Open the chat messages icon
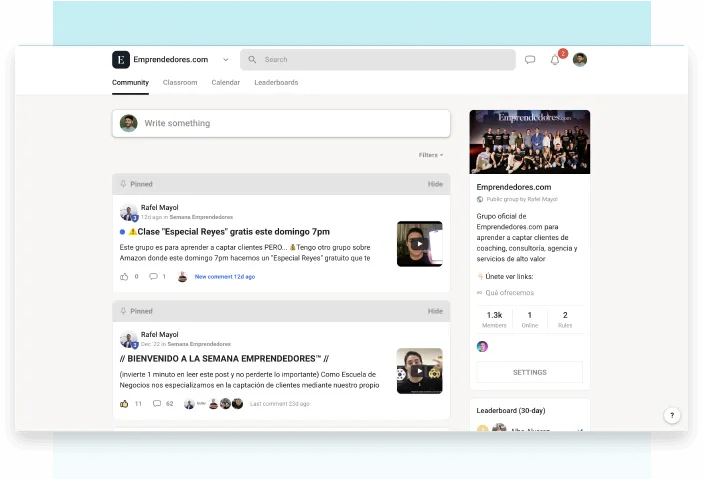Image resolution: width=704 pixels, height=479 pixels. 530,60
